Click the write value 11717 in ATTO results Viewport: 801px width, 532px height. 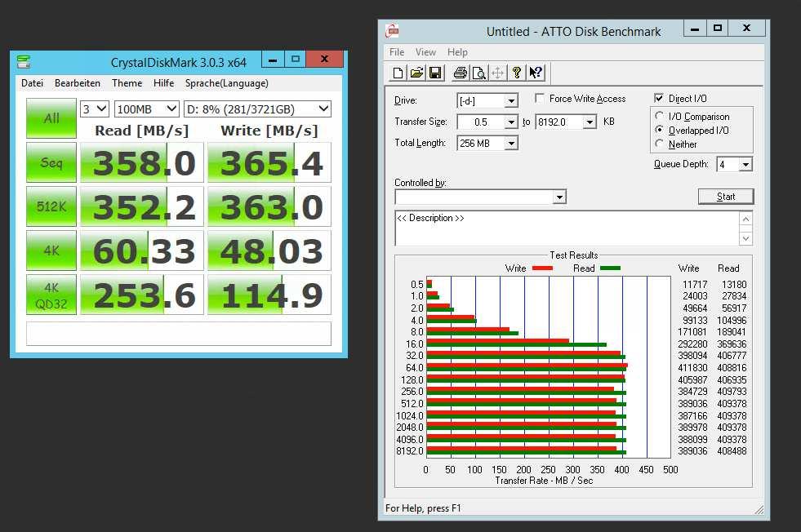point(695,285)
